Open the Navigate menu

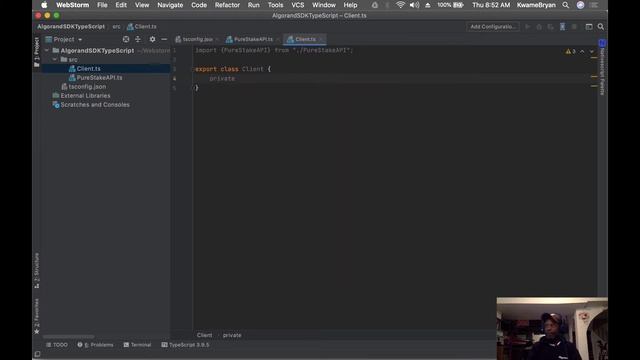(x=170, y=5)
